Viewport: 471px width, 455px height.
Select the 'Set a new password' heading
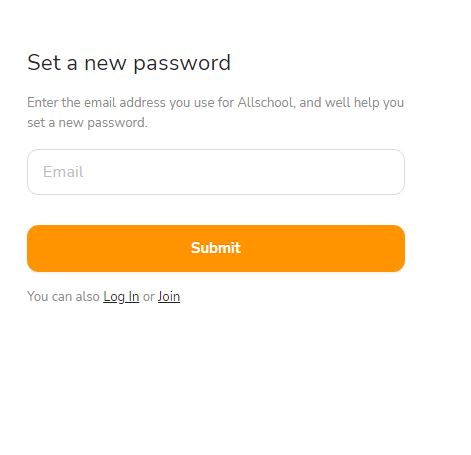tap(129, 63)
